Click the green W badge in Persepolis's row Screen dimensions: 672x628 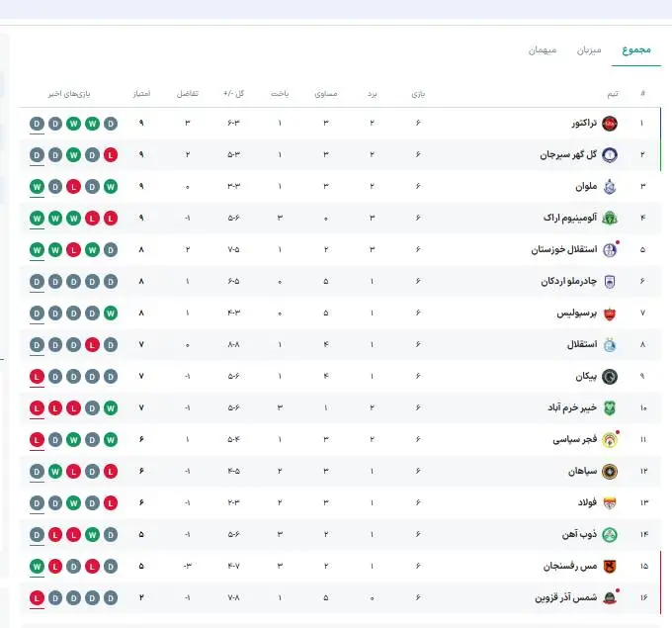click(x=111, y=314)
